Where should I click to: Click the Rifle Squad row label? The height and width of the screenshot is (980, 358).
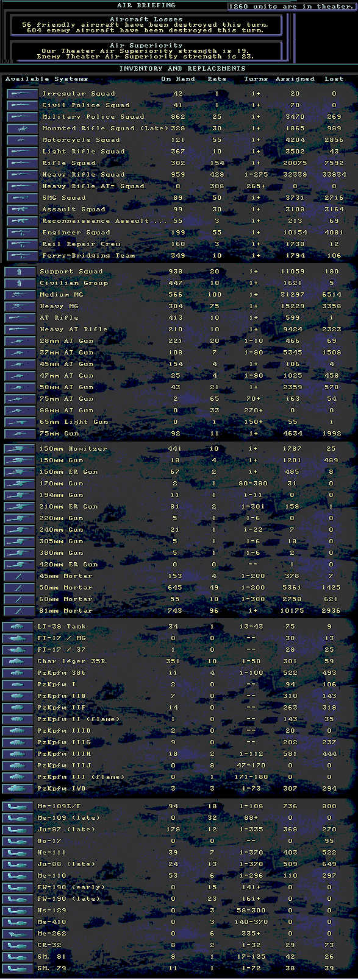69,163
